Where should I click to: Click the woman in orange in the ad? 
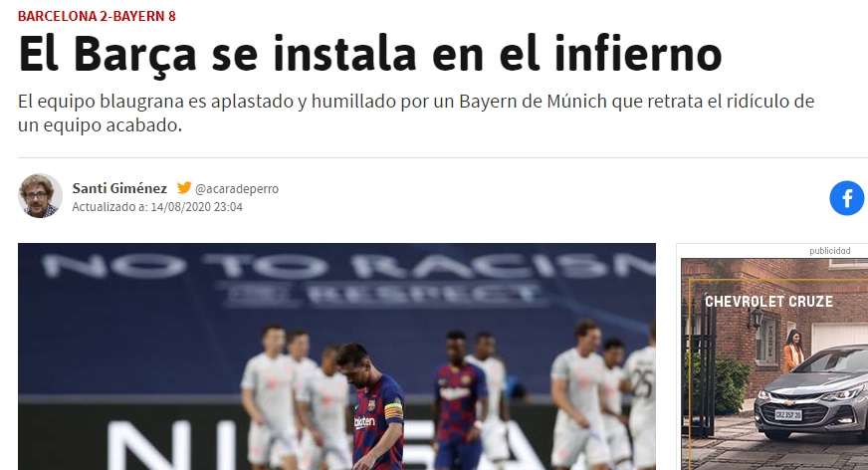pos(793,351)
